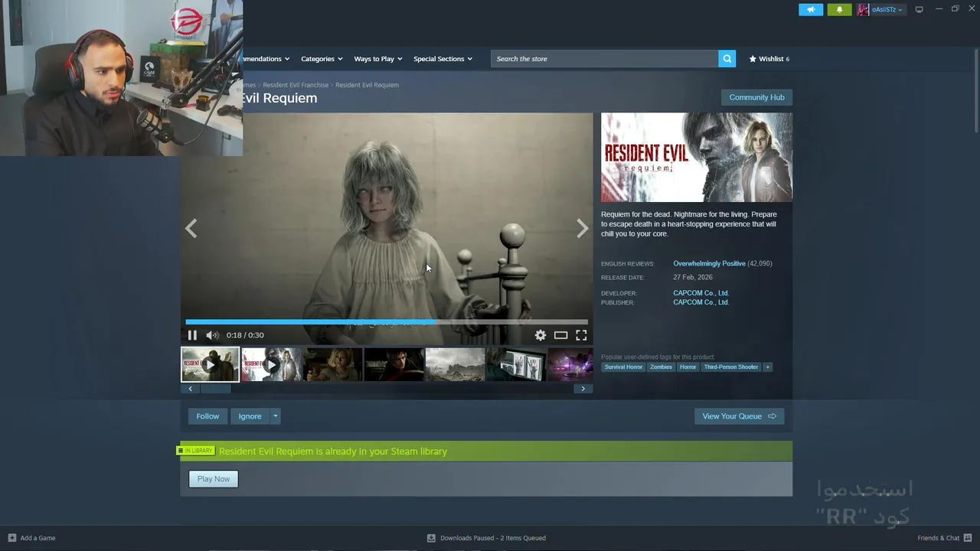Viewport: 980px width, 551px height.
Task: Open video settings gear icon
Action: pos(541,335)
